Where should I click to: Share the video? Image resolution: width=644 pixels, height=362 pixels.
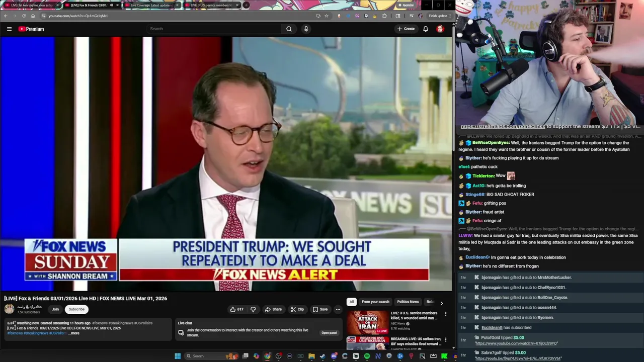273,309
